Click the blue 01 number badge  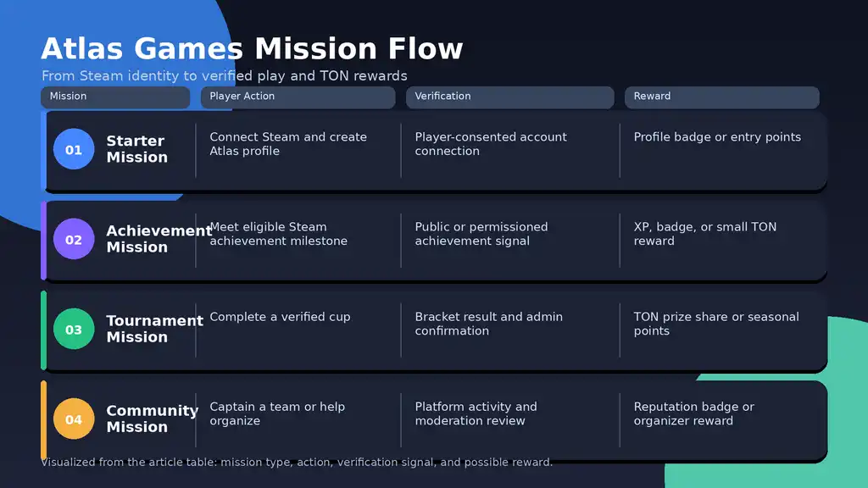point(74,149)
